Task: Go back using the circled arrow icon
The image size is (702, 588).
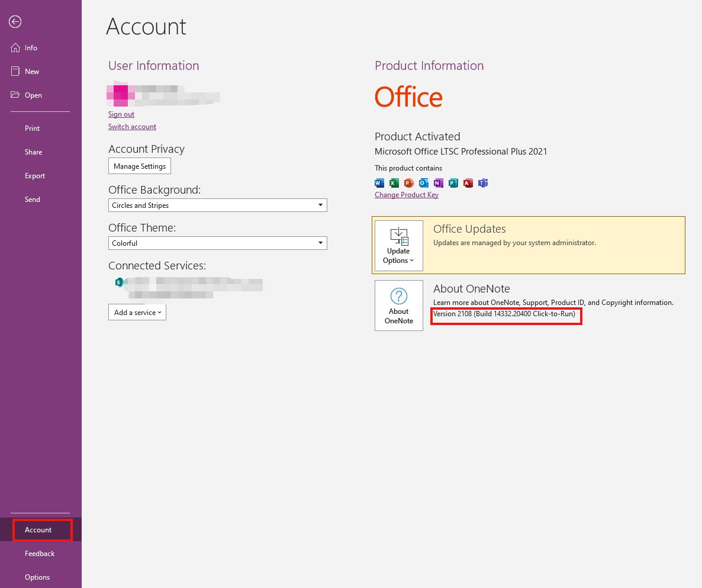Action: point(15,21)
